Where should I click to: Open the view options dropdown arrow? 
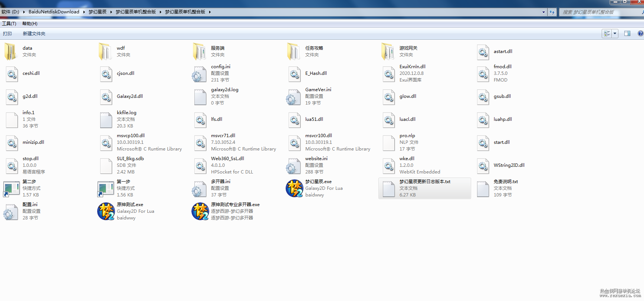tap(615, 33)
